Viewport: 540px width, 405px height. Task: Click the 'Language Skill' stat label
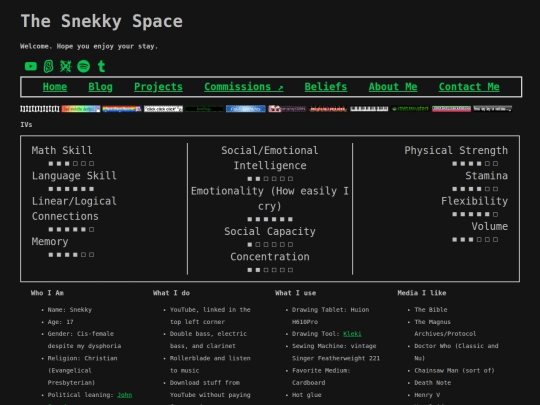(x=74, y=176)
